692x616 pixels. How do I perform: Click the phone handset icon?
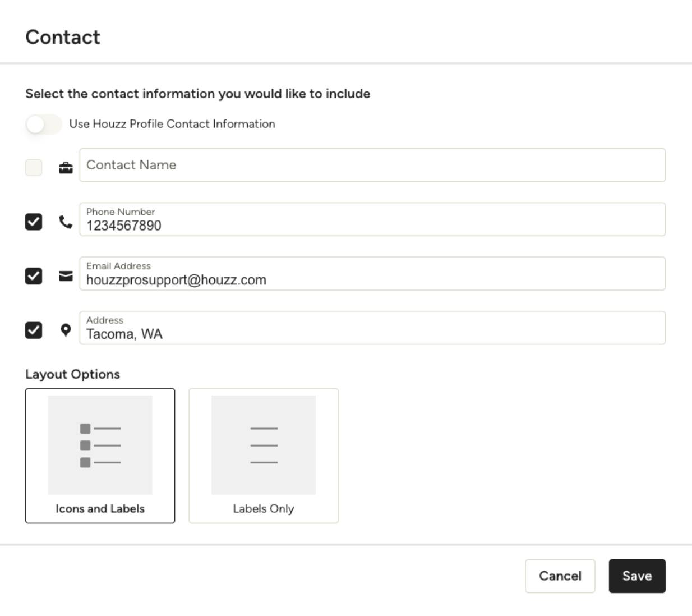pyautogui.click(x=66, y=222)
